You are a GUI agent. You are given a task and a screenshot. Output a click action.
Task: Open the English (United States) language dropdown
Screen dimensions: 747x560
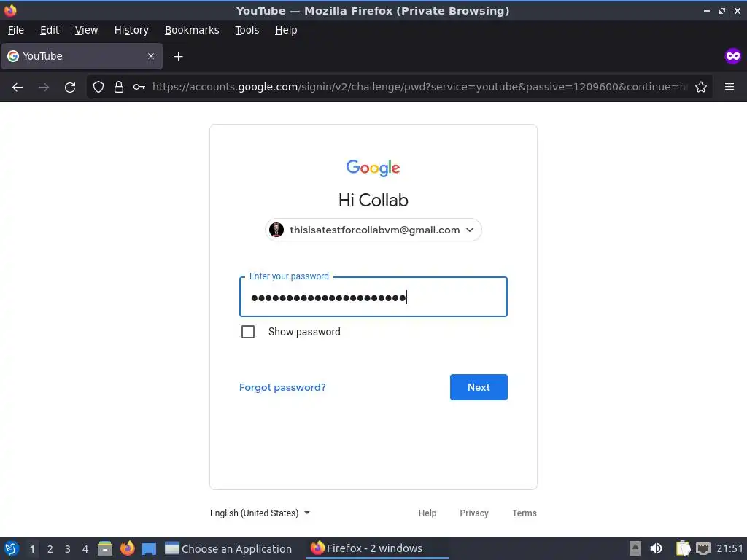click(260, 513)
